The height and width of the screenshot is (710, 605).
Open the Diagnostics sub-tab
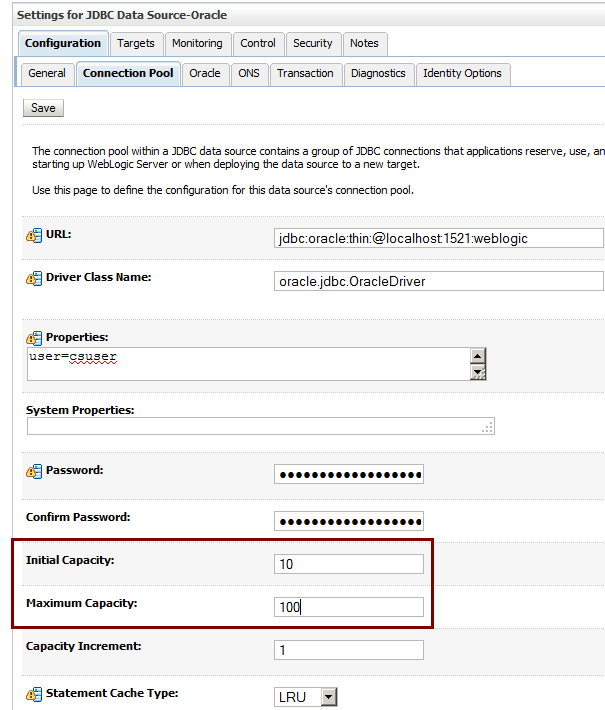tap(379, 73)
